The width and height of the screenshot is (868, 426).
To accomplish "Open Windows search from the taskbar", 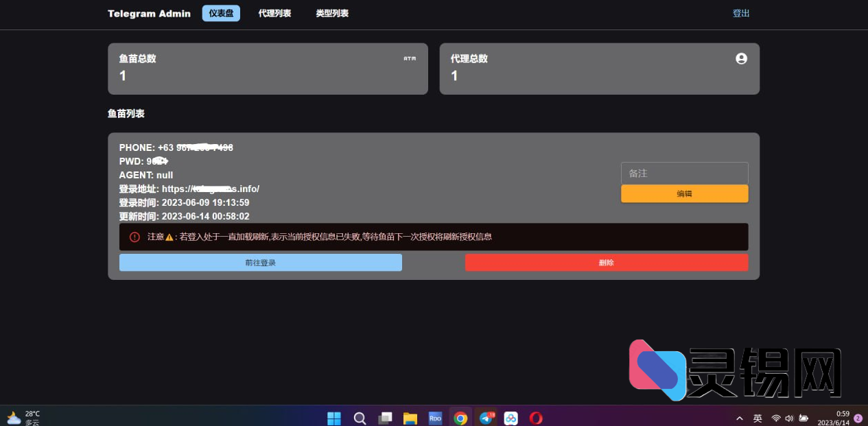I will 360,418.
